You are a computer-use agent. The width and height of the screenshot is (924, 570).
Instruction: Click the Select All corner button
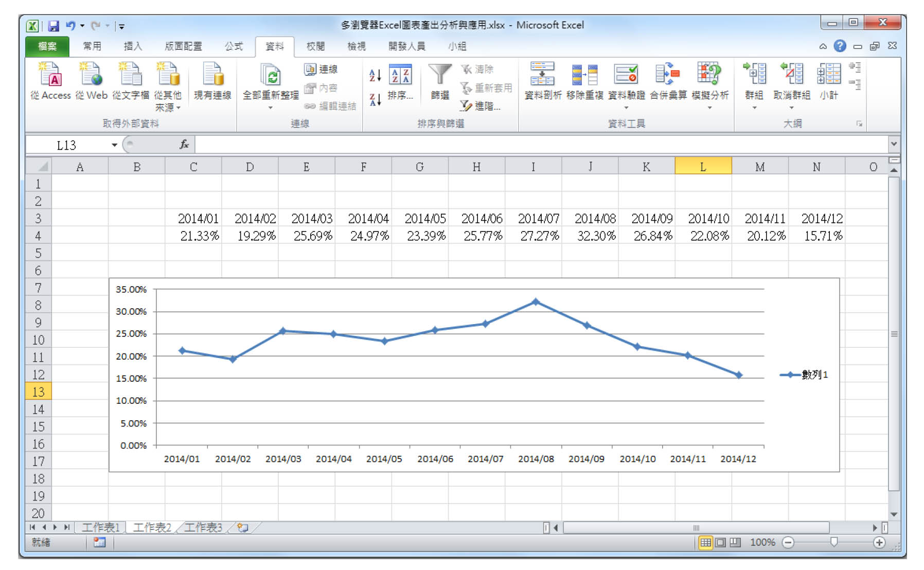(39, 166)
